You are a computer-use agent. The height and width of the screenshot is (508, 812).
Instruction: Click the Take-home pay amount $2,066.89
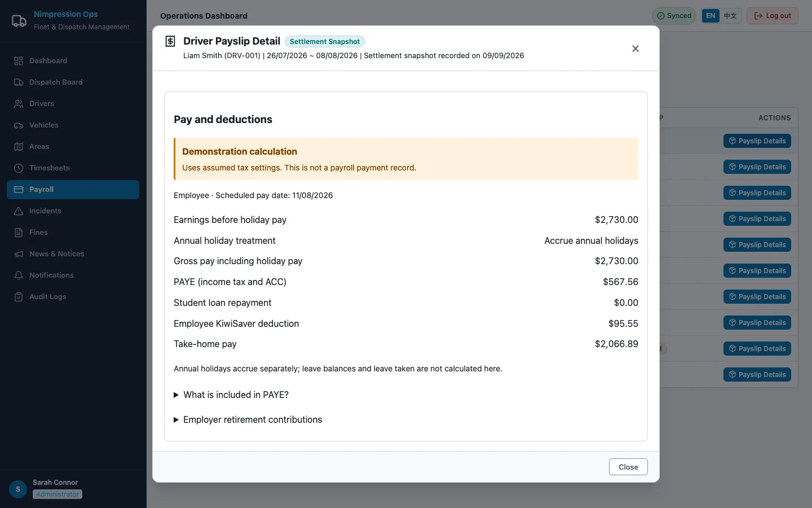pos(616,344)
